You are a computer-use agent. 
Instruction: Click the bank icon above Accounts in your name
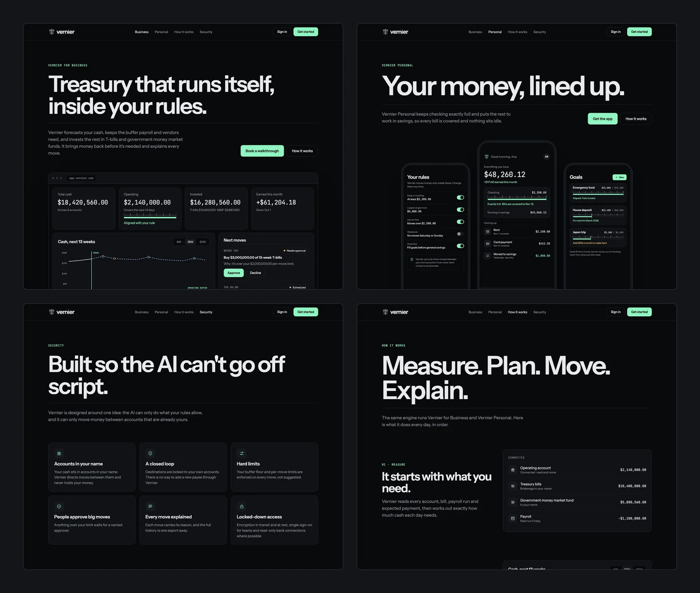(59, 453)
